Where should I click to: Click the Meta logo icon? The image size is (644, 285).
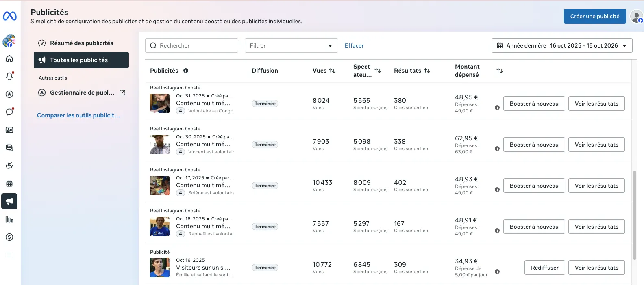[10, 16]
